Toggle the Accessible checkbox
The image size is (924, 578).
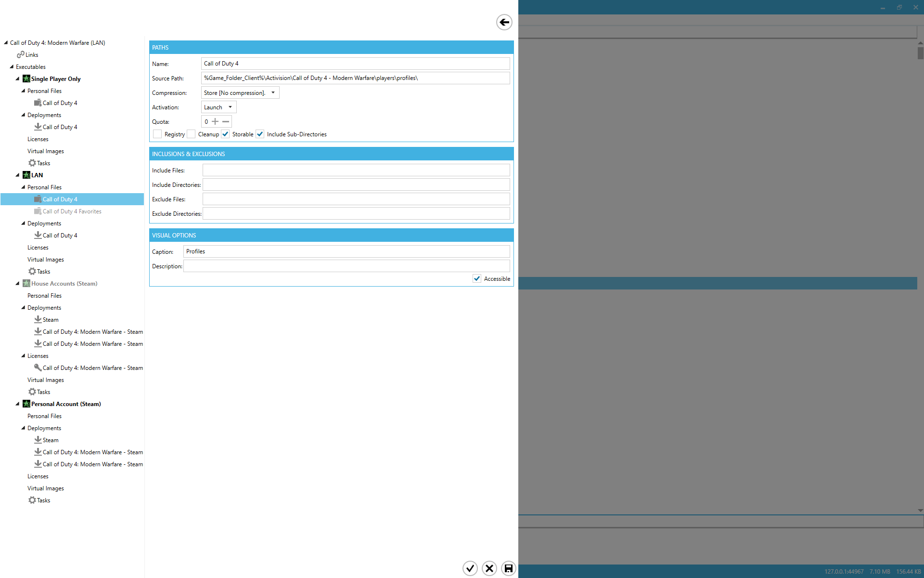coord(477,279)
